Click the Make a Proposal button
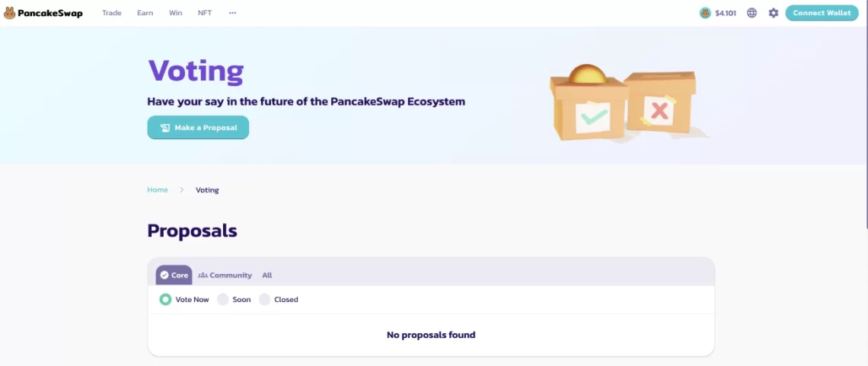Viewport: 868px width, 366px height. 198,128
